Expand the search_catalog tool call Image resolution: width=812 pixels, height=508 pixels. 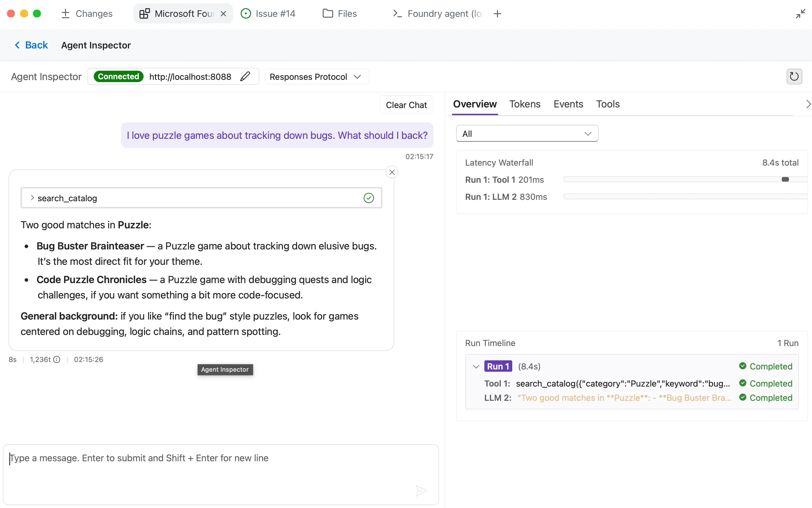(x=32, y=198)
